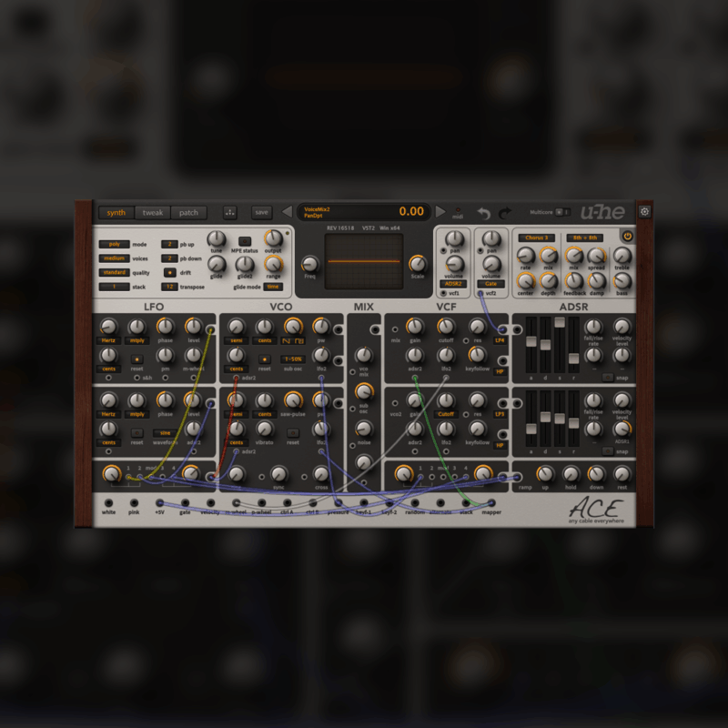This screenshot has height=728, width=728.
Task: Click the random output jack
Action: (415, 503)
